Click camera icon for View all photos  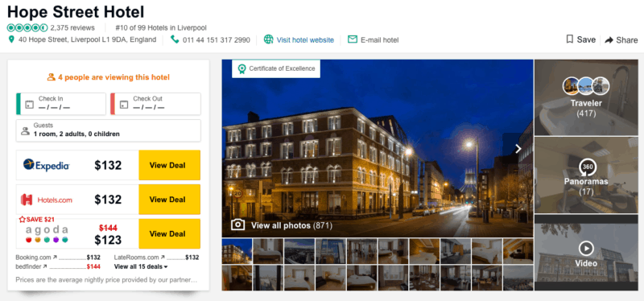[237, 225]
